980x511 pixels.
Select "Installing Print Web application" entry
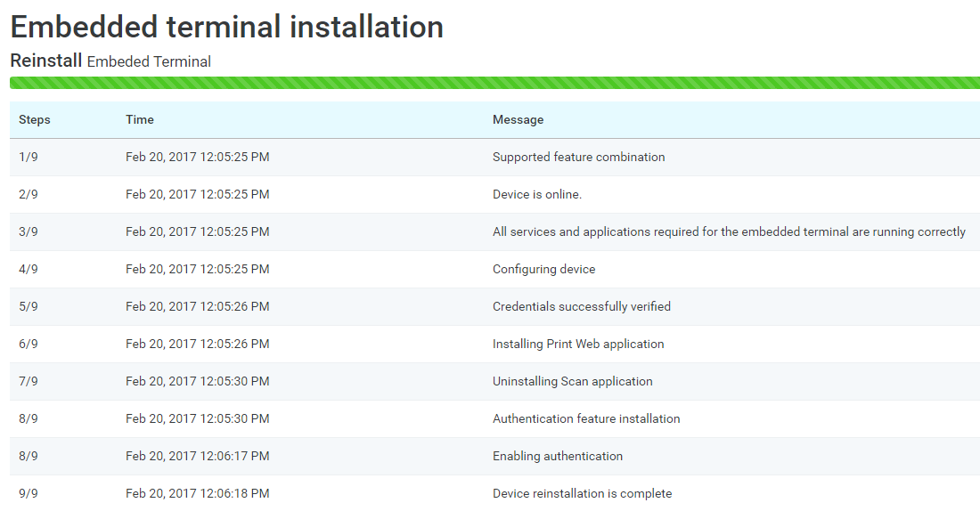pyautogui.click(x=578, y=344)
